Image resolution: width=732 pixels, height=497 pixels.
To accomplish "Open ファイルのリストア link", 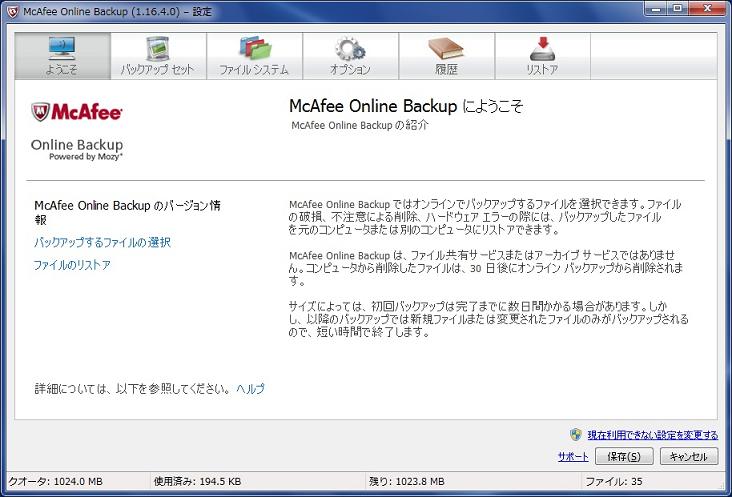I will (x=72, y=265).
